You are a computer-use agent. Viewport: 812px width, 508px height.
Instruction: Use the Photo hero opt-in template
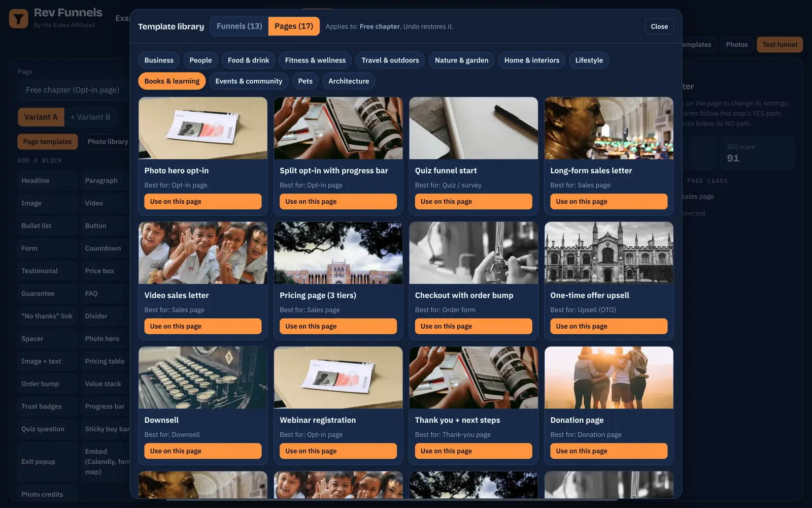(203, 202)
